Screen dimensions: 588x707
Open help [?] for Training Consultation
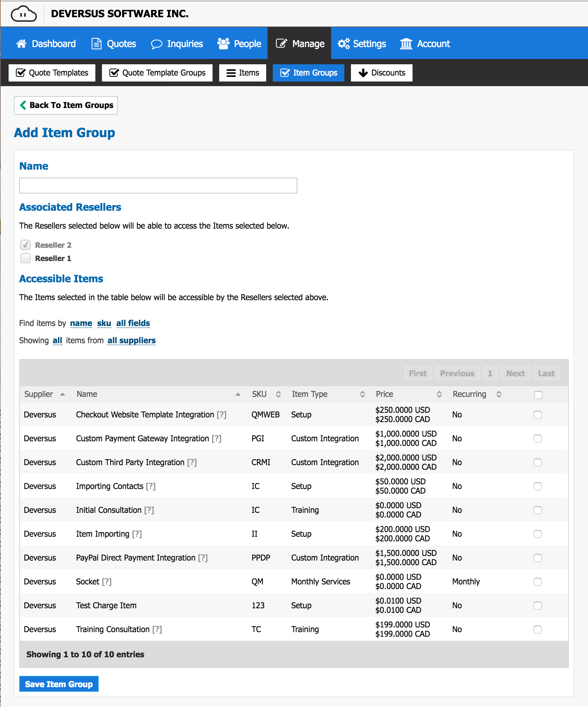tap(157, 629)
